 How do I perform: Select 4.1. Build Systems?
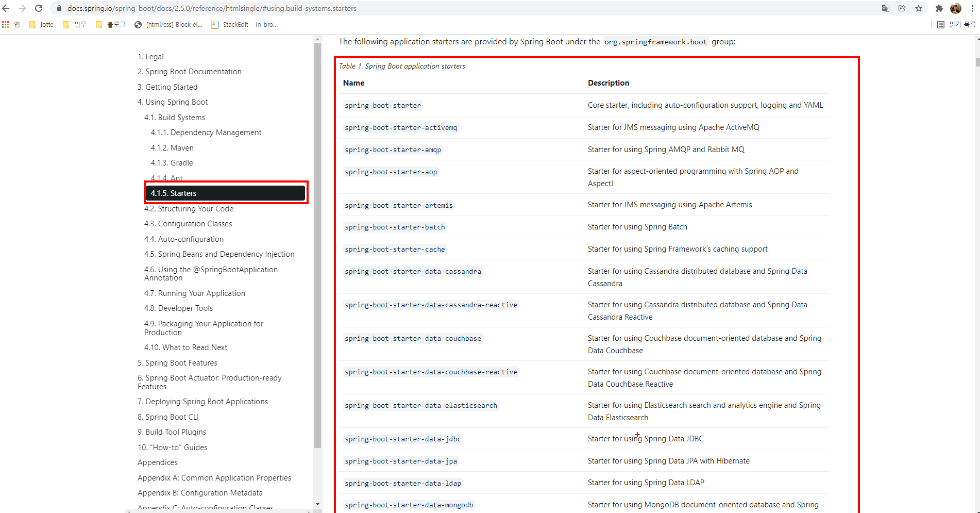175,118
